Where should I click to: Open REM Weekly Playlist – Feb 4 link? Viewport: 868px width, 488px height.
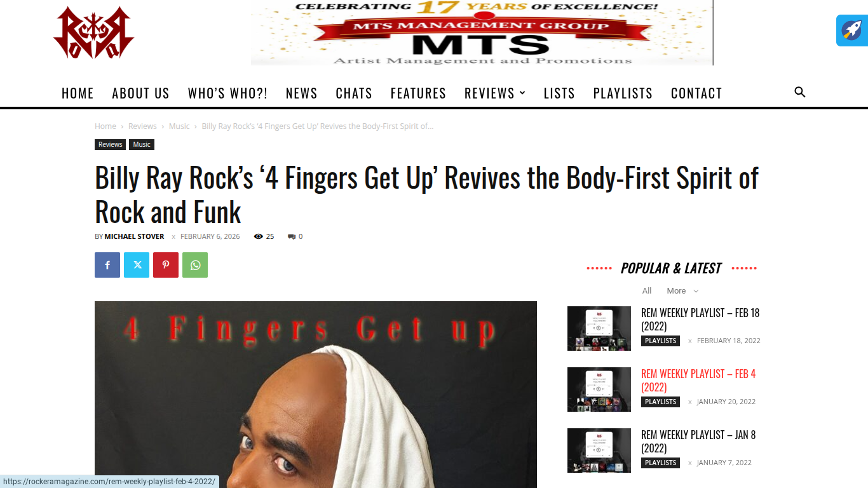[698, 381]
